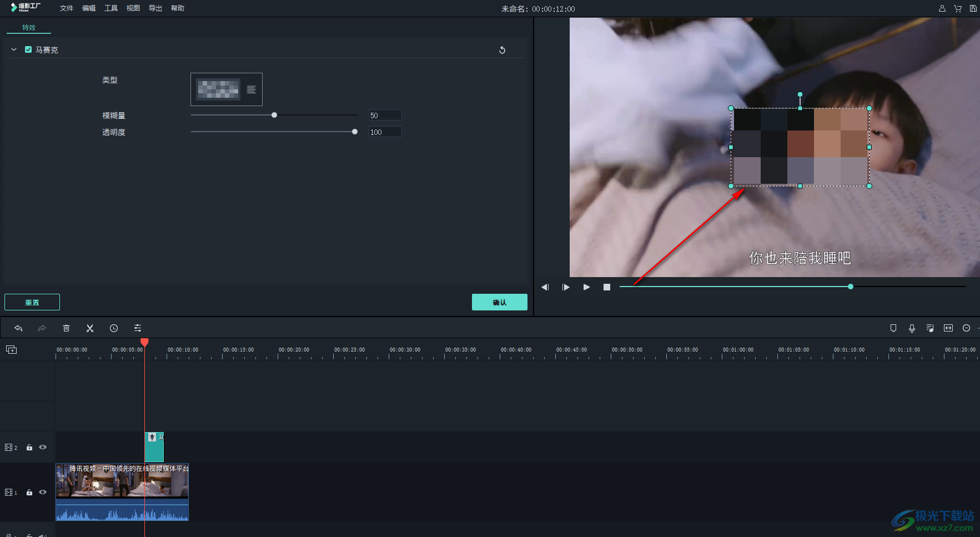Click the Filmora logo icon

click(x=25, y=7)
